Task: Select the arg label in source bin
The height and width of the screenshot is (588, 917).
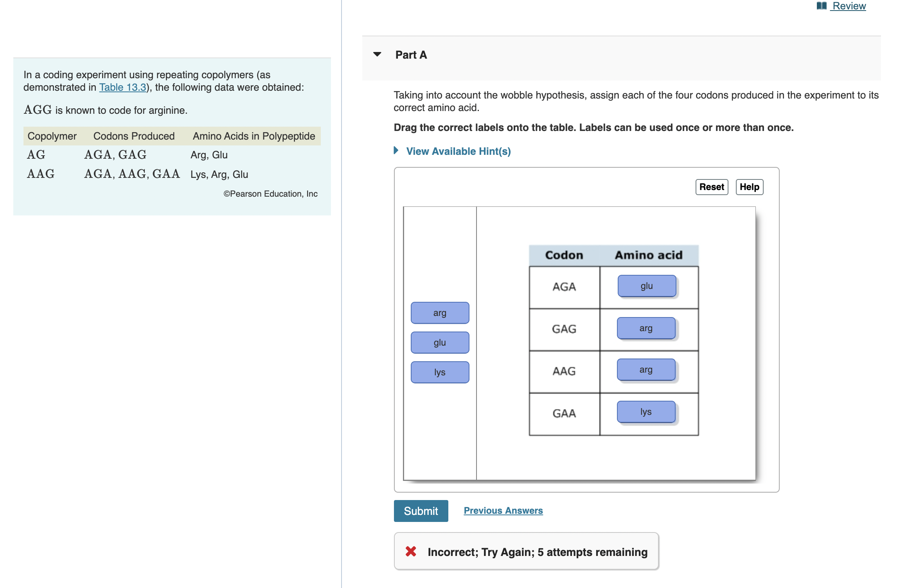Action: click(x=440, y=313)
